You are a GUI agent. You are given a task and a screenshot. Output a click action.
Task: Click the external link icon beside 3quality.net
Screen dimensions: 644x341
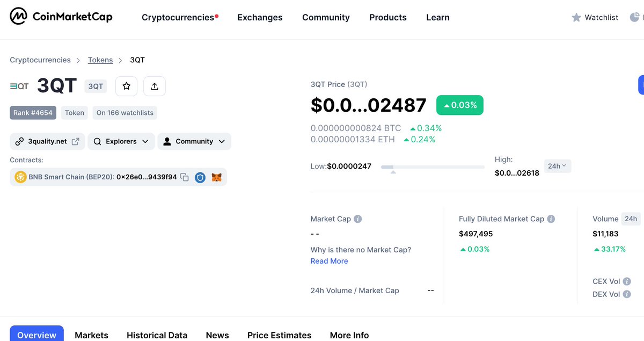tap(76, 141)
